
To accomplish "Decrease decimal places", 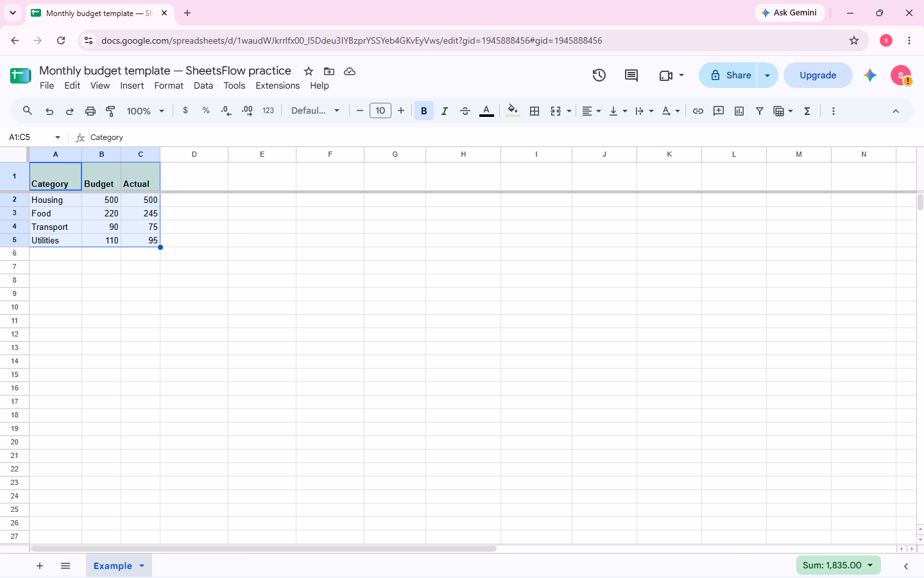I will tap(226, 111).
